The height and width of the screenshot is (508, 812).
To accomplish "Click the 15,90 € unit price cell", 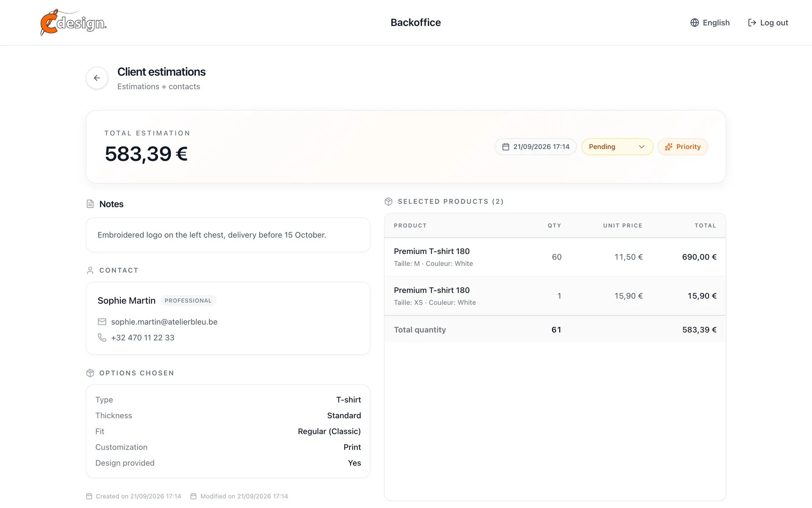I will click(x=628, y=296).
